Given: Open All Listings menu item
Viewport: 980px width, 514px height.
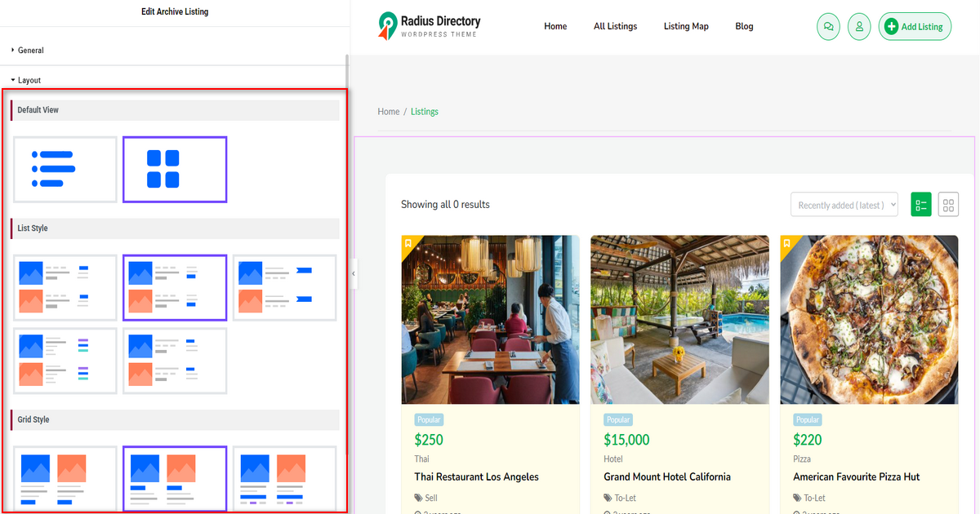Looking at the screenshot, I should click(615, 26).
